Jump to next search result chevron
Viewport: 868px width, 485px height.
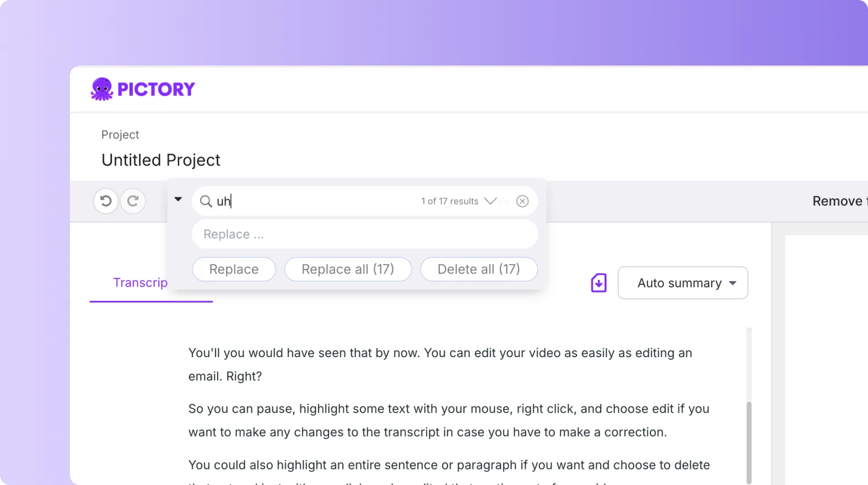coord(490,201)
